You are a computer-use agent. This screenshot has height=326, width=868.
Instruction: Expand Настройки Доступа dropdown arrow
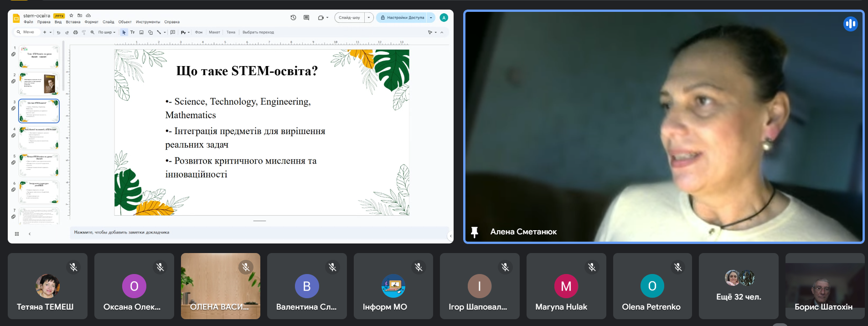click(x=431, y=18)
